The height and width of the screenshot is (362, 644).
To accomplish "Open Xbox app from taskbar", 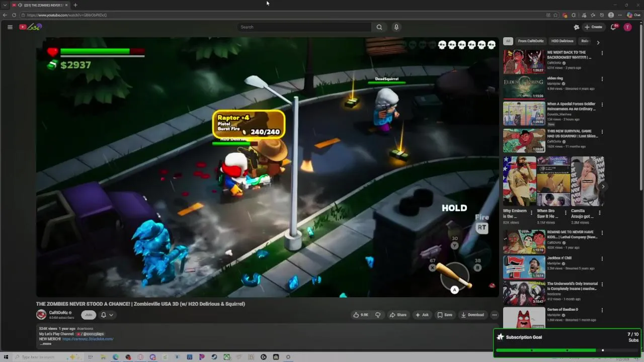I will point(226,357).
